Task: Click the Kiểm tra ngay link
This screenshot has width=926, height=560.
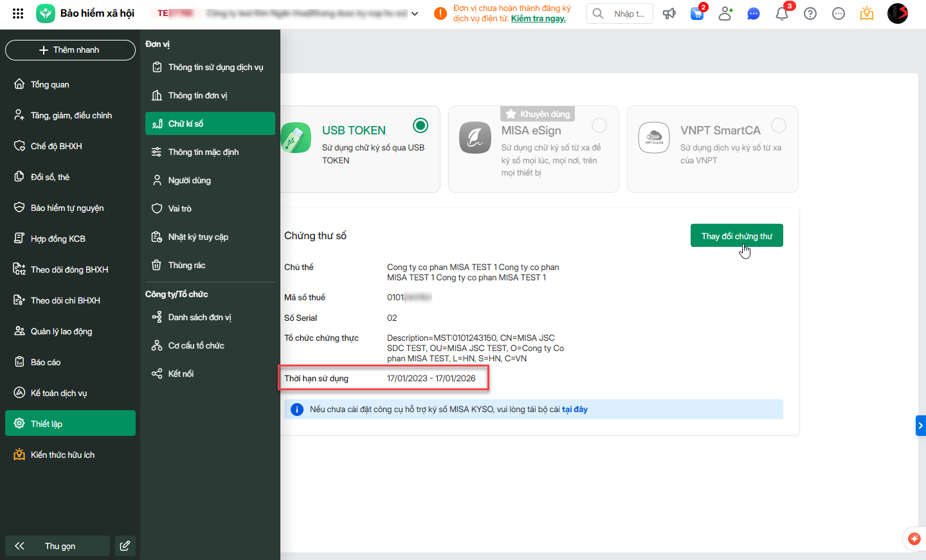Action: 538,19
